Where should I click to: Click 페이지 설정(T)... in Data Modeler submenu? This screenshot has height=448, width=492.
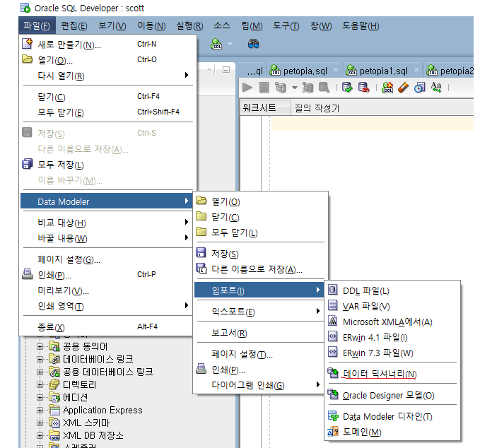click(x=260, y=354)
